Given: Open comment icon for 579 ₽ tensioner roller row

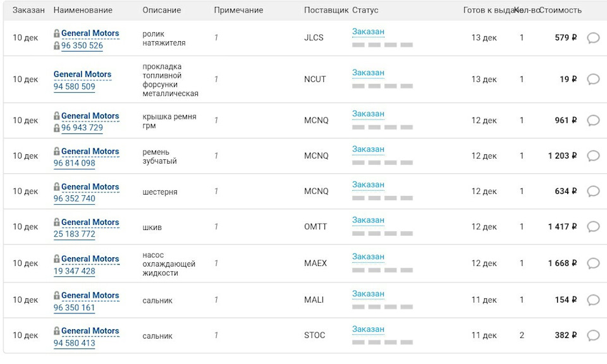Looking at the screenshot, I should pyautogui.click(x=593, y=38).
